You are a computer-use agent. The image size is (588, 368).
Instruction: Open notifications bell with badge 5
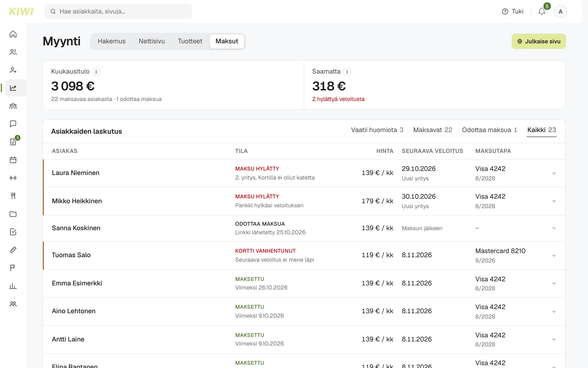(542, 11)
